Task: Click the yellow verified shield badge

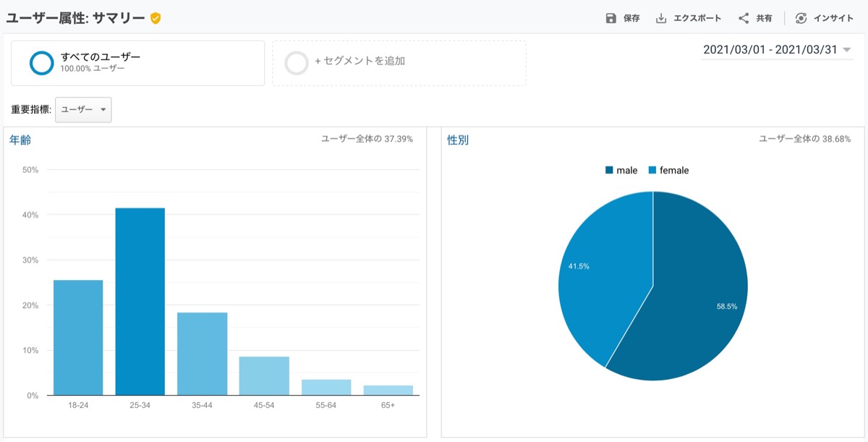Action: (156, 18)
